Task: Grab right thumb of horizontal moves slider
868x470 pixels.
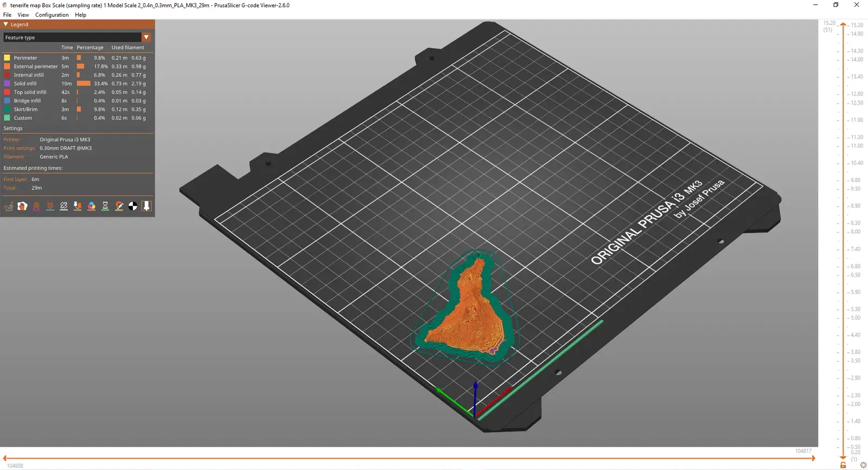Action: [813, 458]
